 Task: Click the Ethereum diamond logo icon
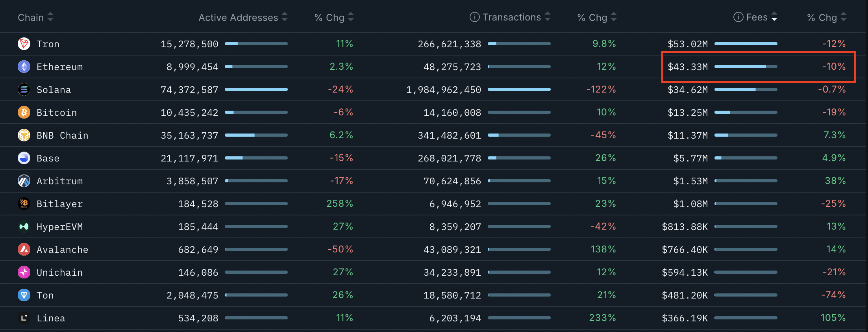pyautogui.click(x=24, y=67)
